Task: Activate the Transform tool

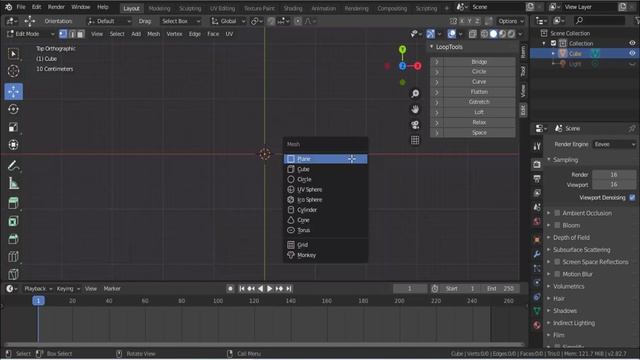Action: click(13, 145)
